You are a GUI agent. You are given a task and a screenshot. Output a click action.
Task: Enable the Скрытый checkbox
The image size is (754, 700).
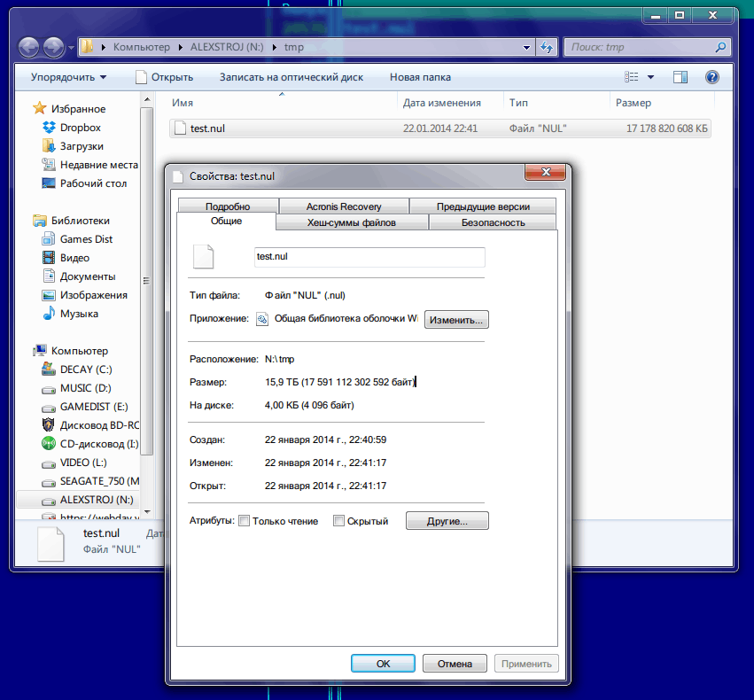pos(338,521)
